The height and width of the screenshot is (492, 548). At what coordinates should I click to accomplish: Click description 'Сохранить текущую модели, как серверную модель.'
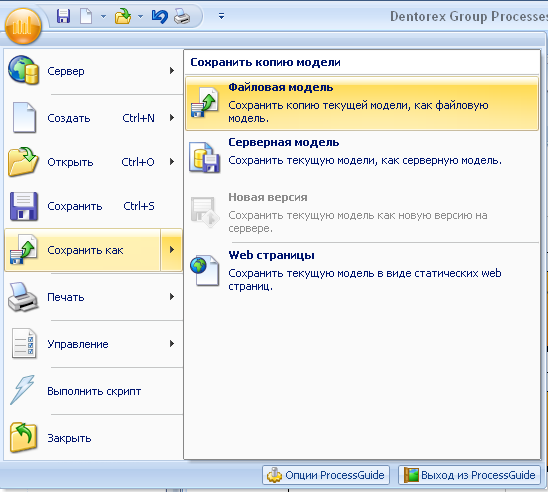365,160
